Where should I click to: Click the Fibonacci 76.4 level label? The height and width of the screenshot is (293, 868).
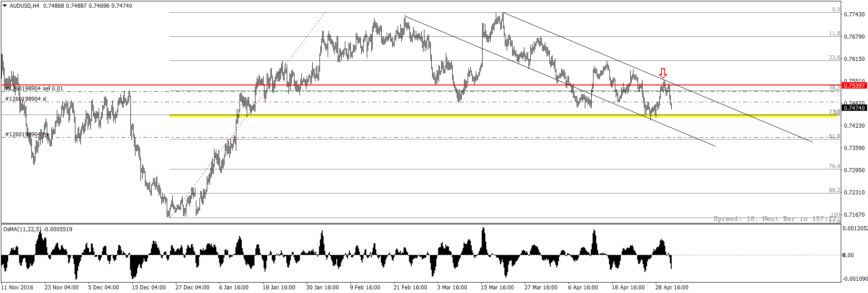click(x=834, y=166)
